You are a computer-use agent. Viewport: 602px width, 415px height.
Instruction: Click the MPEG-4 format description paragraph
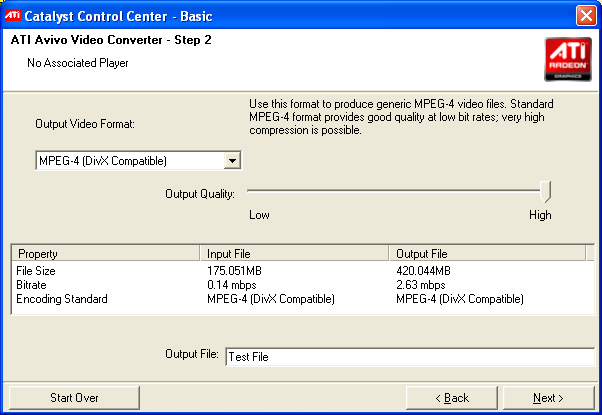point(401,117)
